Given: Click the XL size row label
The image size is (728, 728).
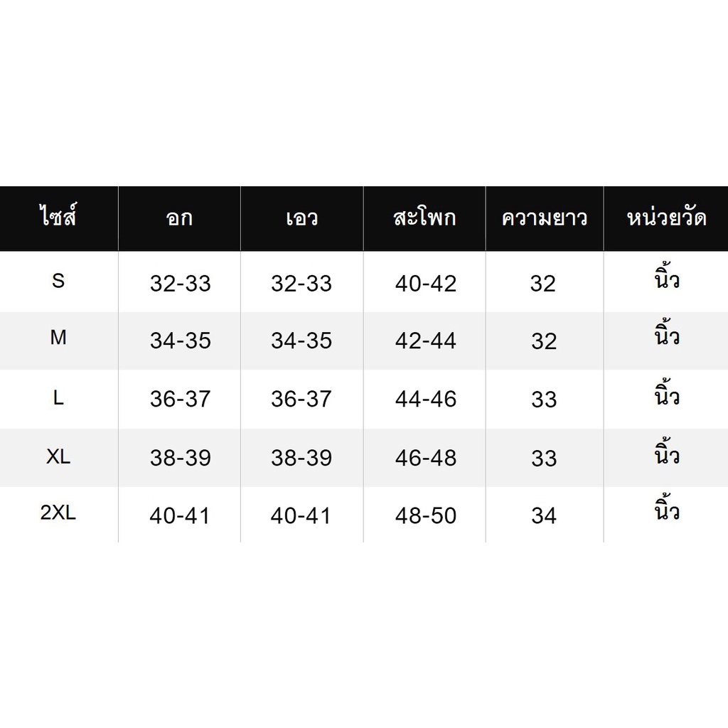Looking at the screenshot, I should [x=58, y=457].
